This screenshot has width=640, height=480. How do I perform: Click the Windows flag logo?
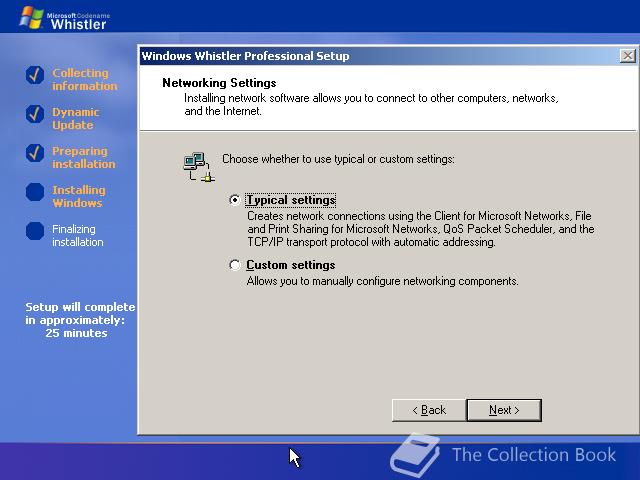[x=31, y=18]
